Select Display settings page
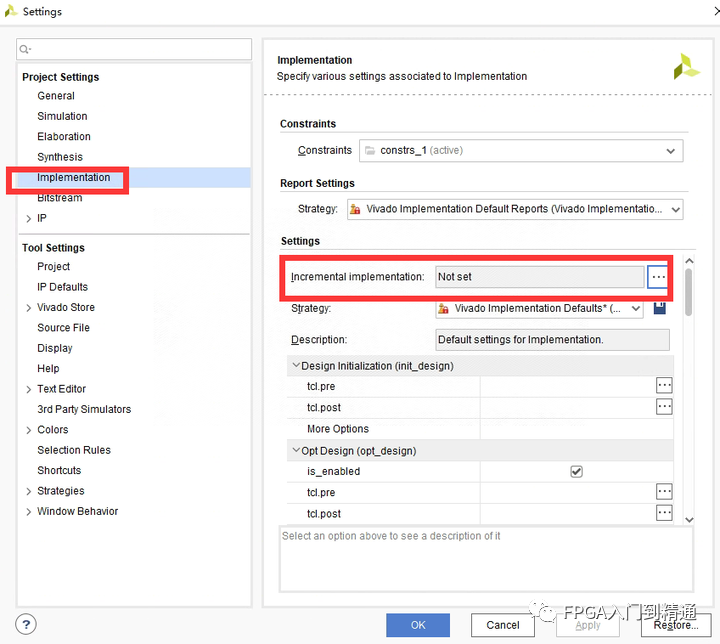 (x=55, y=348)
